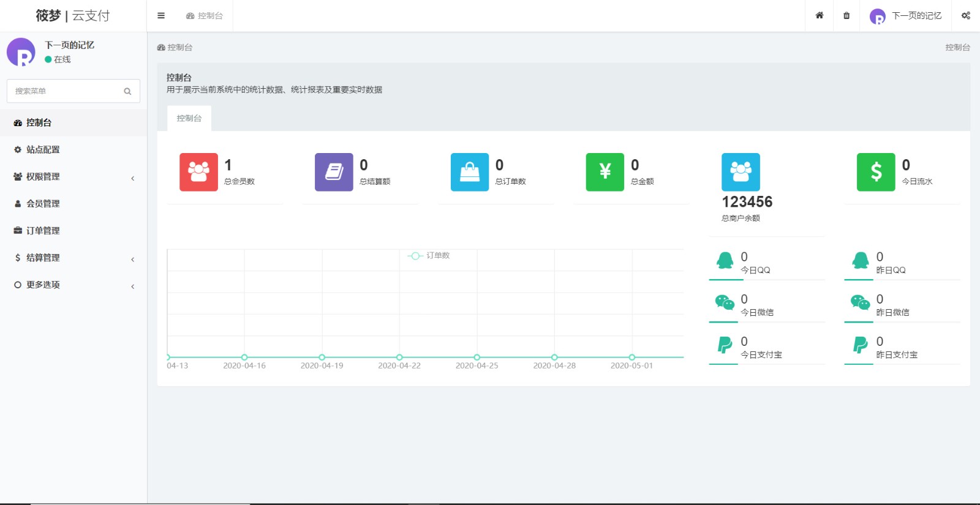Expand the 结算管理 sidebar menu
The width and height of the screenshot is (980, 505).
point(73,258)
